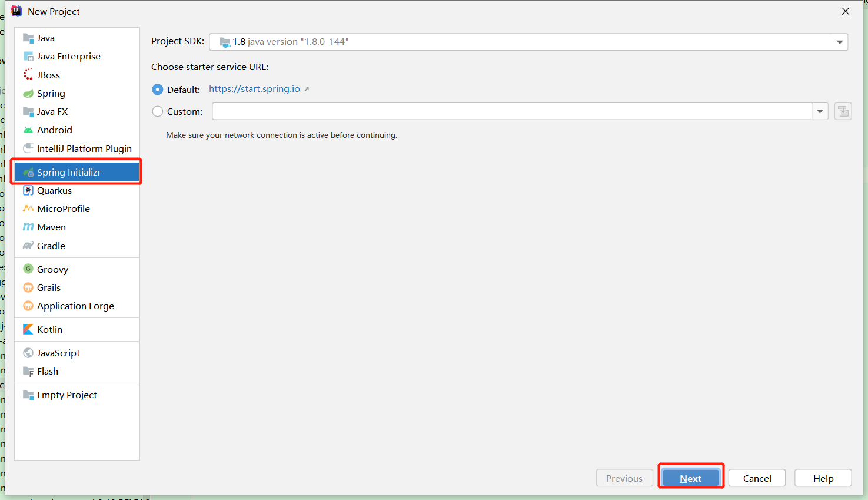Click the Quarkus icon
This screenshot has height=500, width=868.
point(28,190)
